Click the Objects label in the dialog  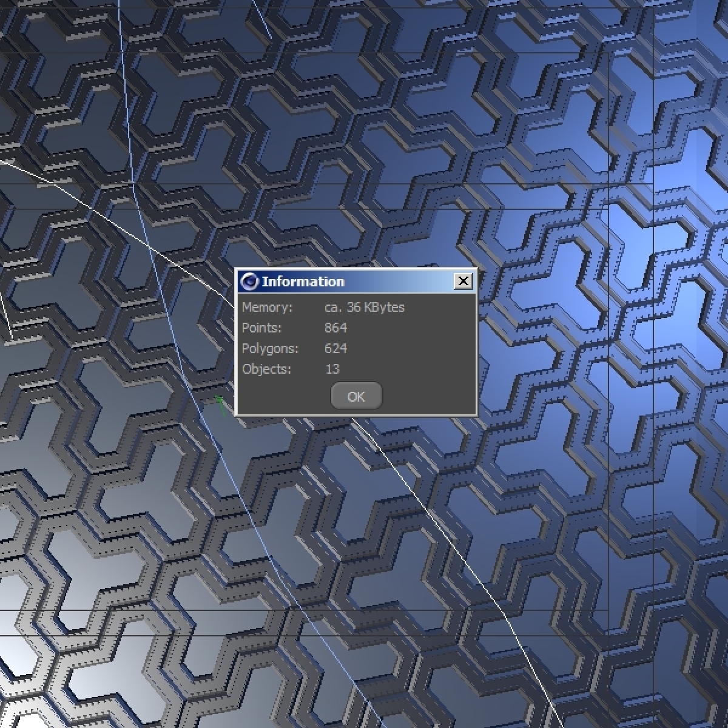[266, 369]
